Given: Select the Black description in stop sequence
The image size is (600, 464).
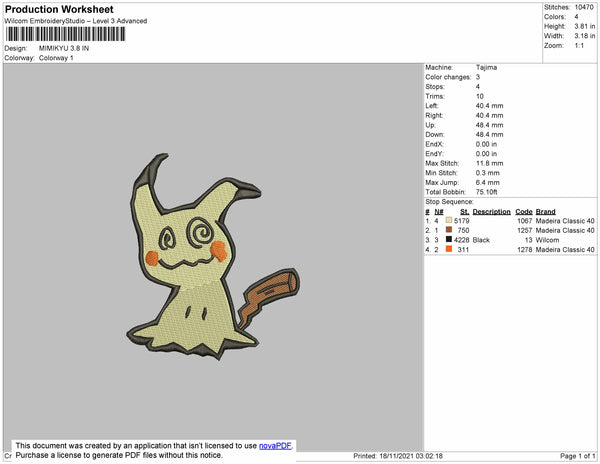Looking at the screenshot, I should tap(482, 240).
